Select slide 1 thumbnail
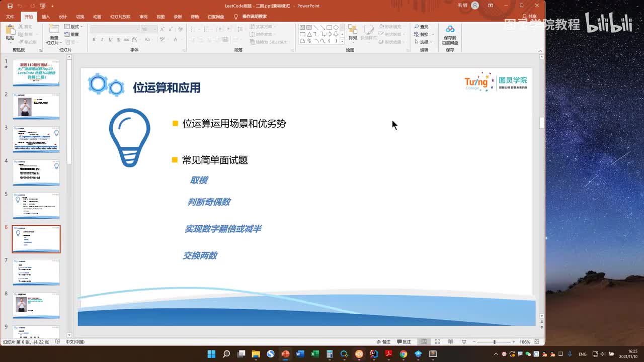 coord(36,73)
